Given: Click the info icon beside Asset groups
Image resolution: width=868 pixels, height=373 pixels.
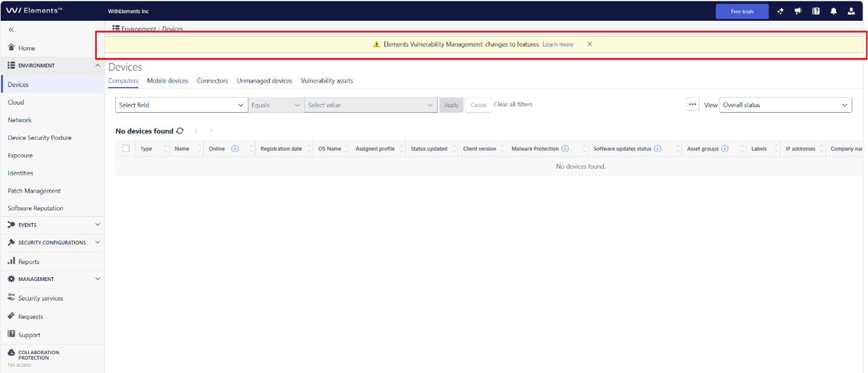Looking at the screenshot, I should (x=725, y=149).
